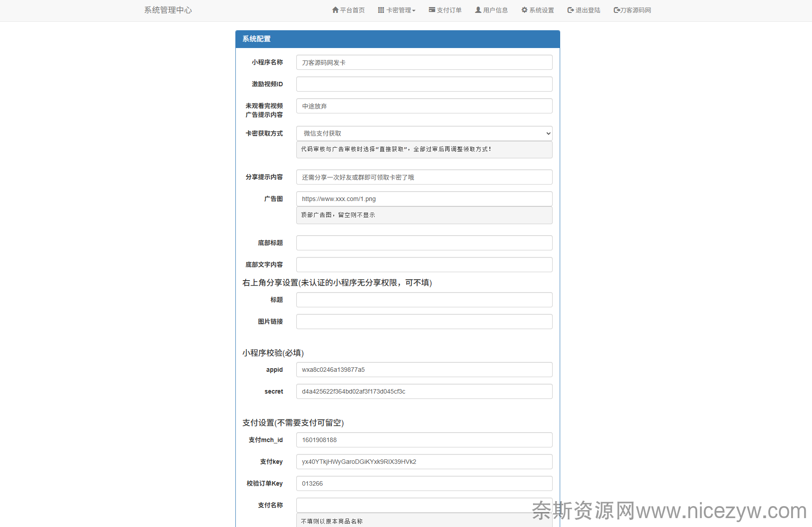Visit the 刀客源码网 link
Screen dimensions: 812x527
632,10
